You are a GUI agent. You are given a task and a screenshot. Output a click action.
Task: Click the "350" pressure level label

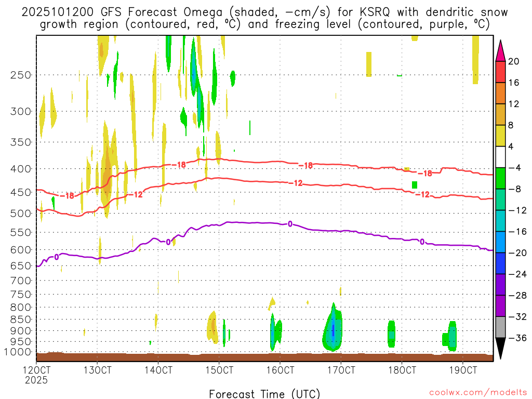(21, 142)
